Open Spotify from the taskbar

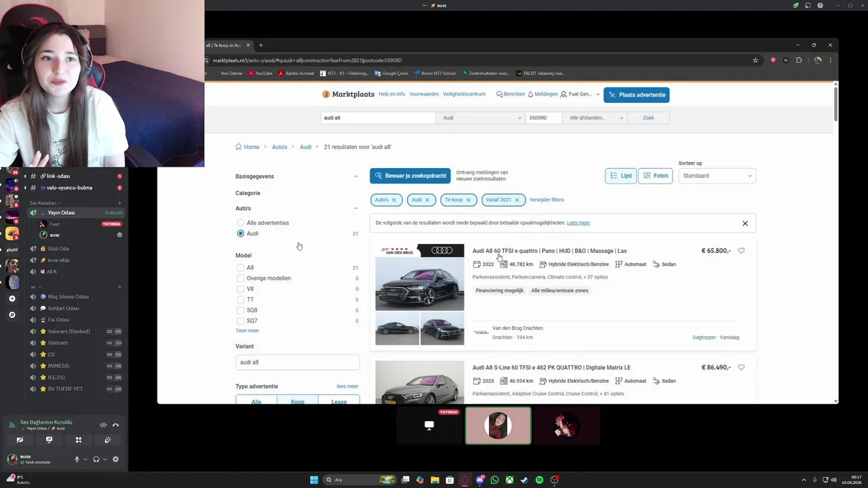539,480
